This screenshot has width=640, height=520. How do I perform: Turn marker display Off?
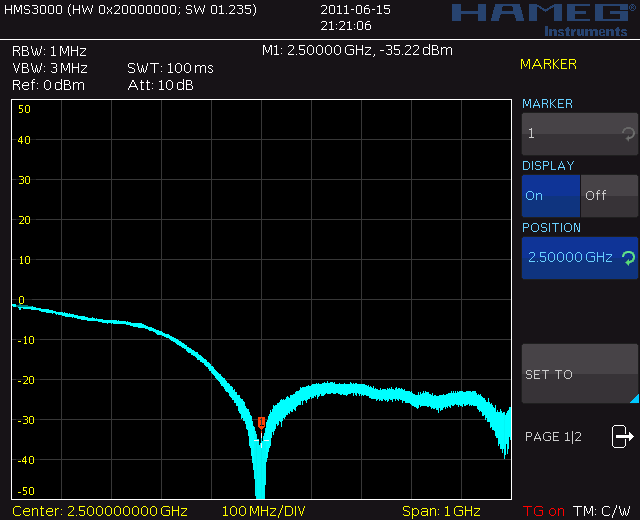[x=609, y=196]
